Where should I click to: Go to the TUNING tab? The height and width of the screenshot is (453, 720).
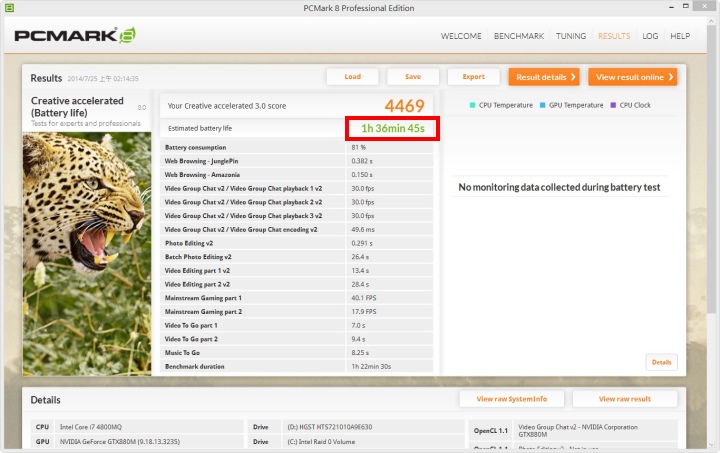click(x=571, y=36)
